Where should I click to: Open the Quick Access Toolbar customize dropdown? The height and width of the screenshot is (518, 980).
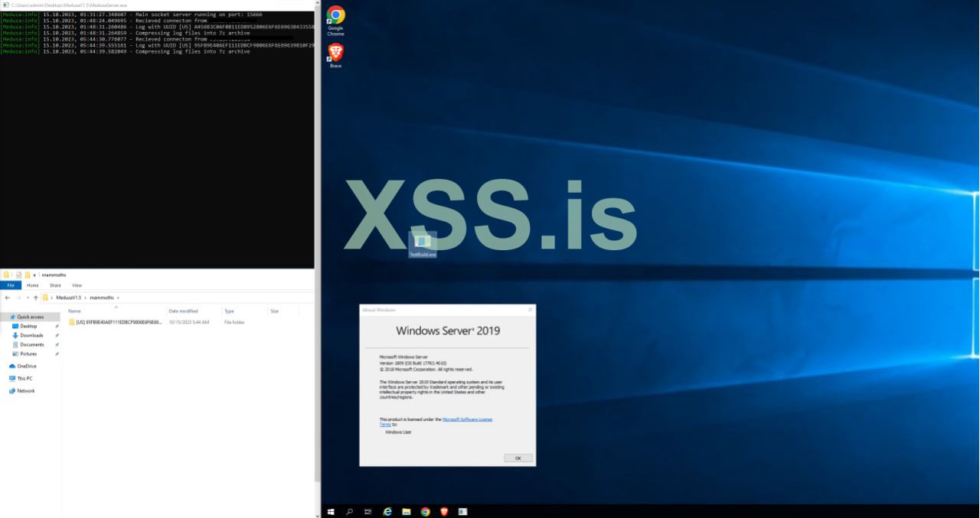point(34,275)
